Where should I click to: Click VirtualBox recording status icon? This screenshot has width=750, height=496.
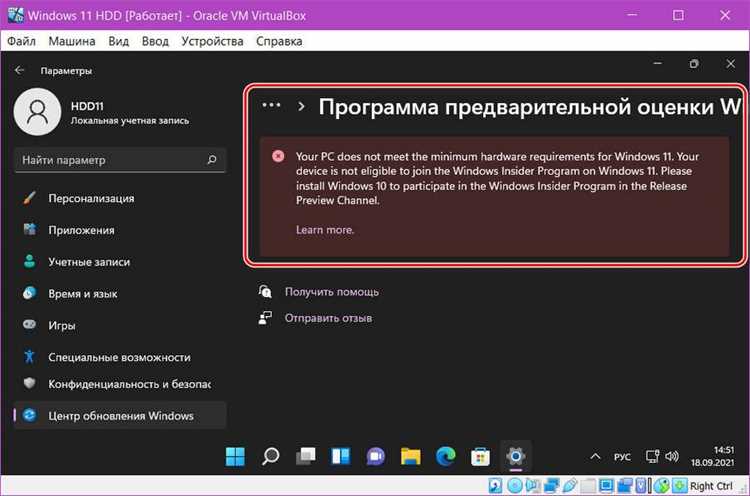coord(625,485)
